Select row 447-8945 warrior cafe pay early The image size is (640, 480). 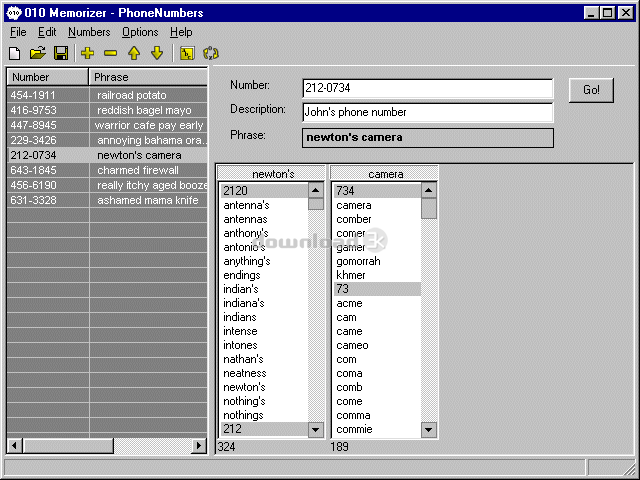(x=107, y=125)
